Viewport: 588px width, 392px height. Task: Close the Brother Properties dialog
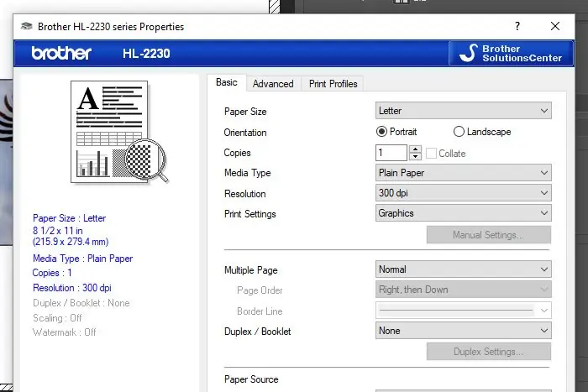tap(555, 26)
